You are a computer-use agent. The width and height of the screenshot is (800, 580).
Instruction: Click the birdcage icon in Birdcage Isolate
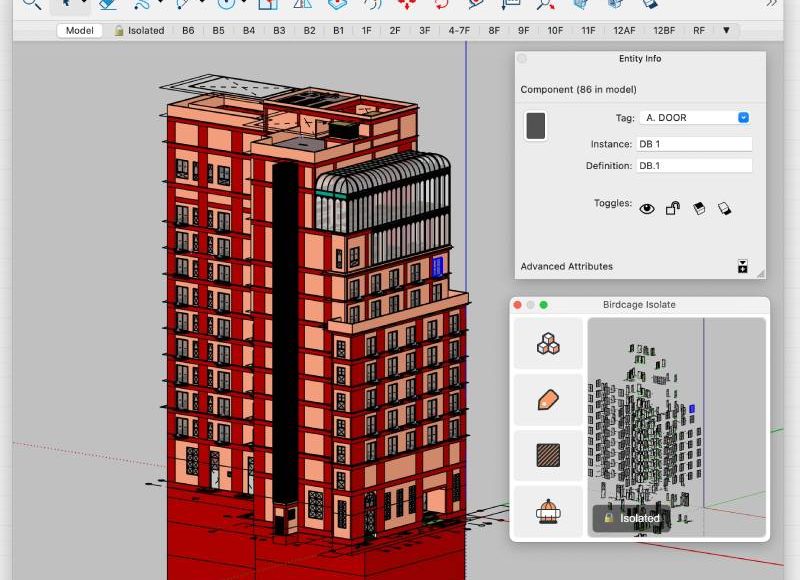[548, 512]
